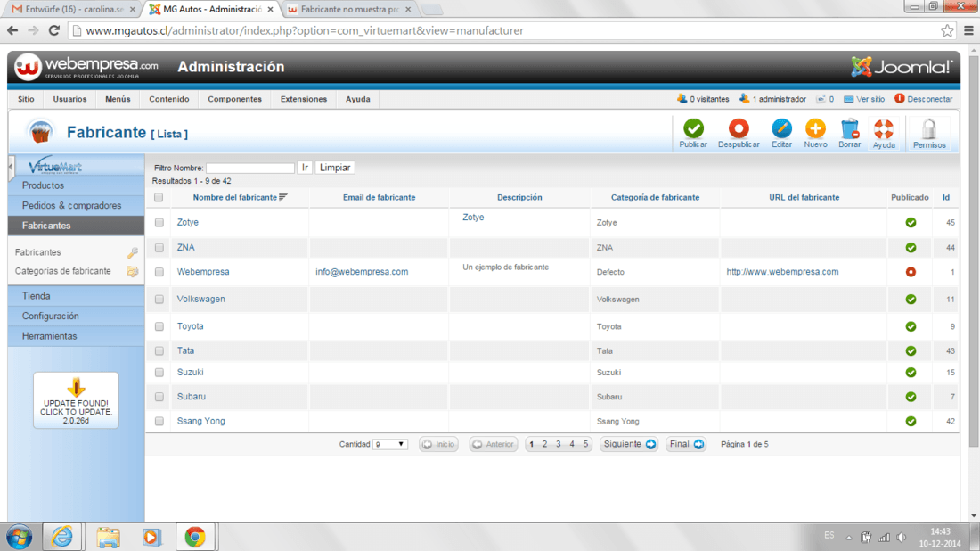
Task: Check the Toyota row checkbox
Action: tap(159, 326)
